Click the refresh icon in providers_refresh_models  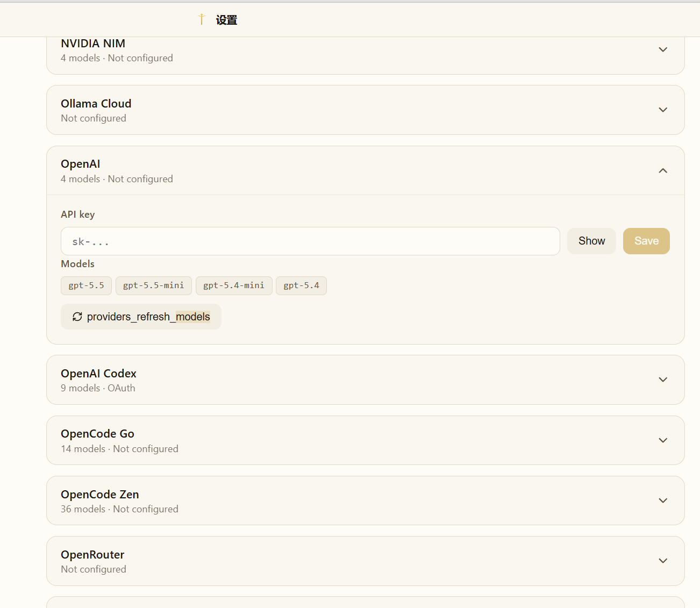tap(77, 317)
